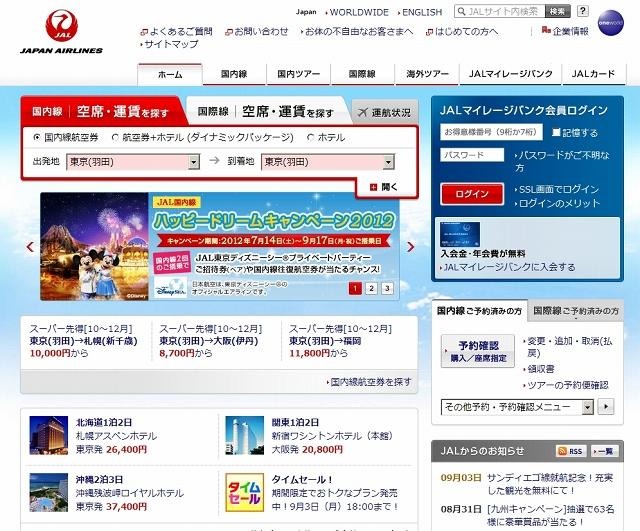Open the 海外ツアー tab
This screenshot has width=640, height=531.
tap(427, 74)
